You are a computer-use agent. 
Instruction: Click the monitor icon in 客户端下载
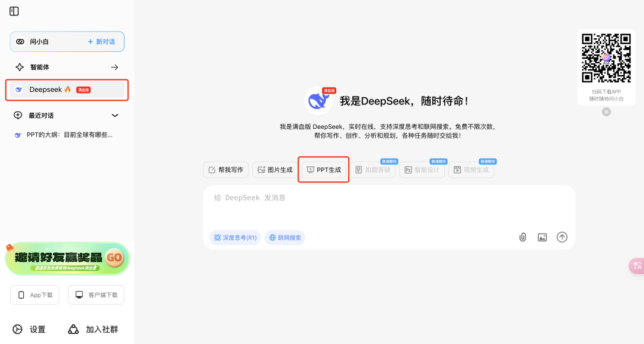(x=79, y=295)
